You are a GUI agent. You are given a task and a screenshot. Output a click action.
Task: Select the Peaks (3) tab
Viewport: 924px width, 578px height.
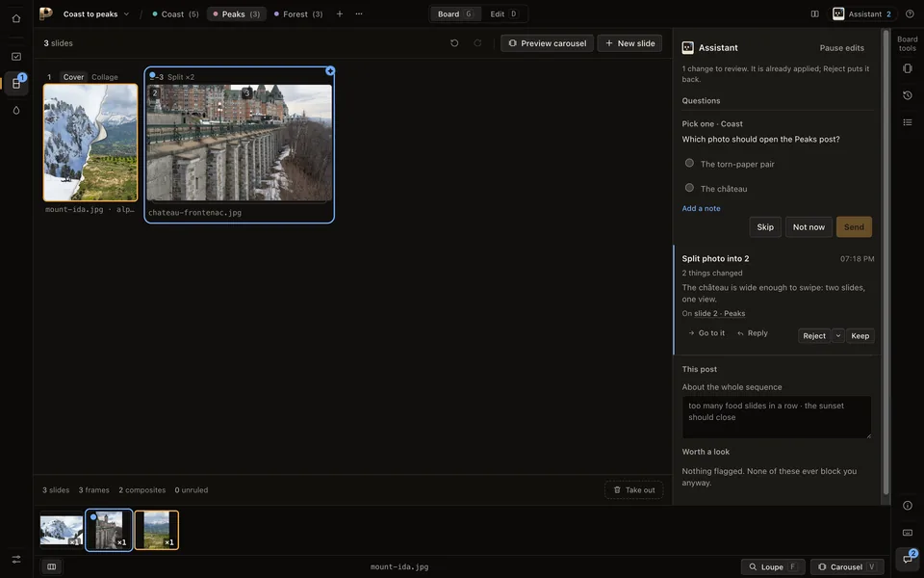click(x=237, y=14)
